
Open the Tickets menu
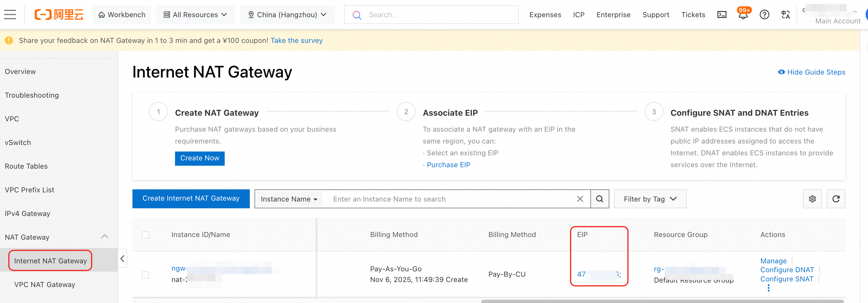tap(693, 14)
